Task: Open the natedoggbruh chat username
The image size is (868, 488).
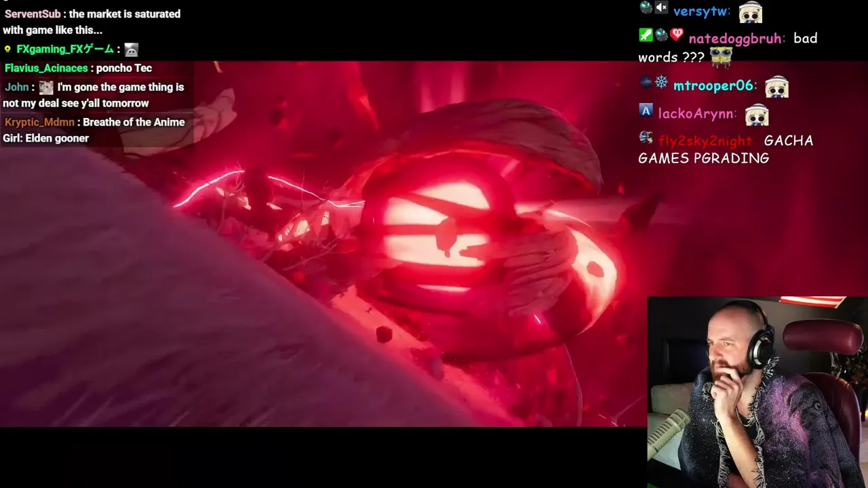Action: (735, 39)
